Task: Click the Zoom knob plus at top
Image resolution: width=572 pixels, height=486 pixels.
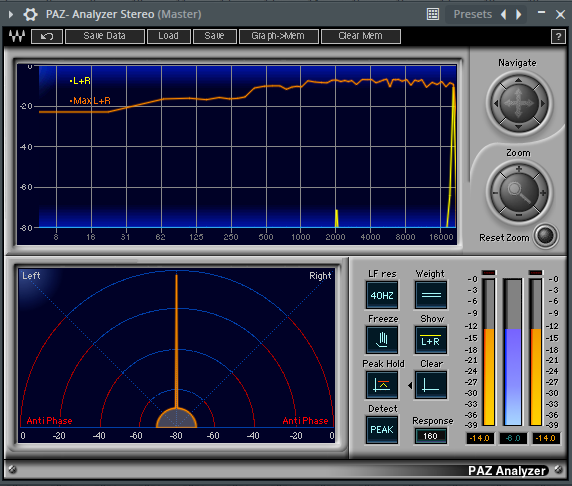Action: 518,169
